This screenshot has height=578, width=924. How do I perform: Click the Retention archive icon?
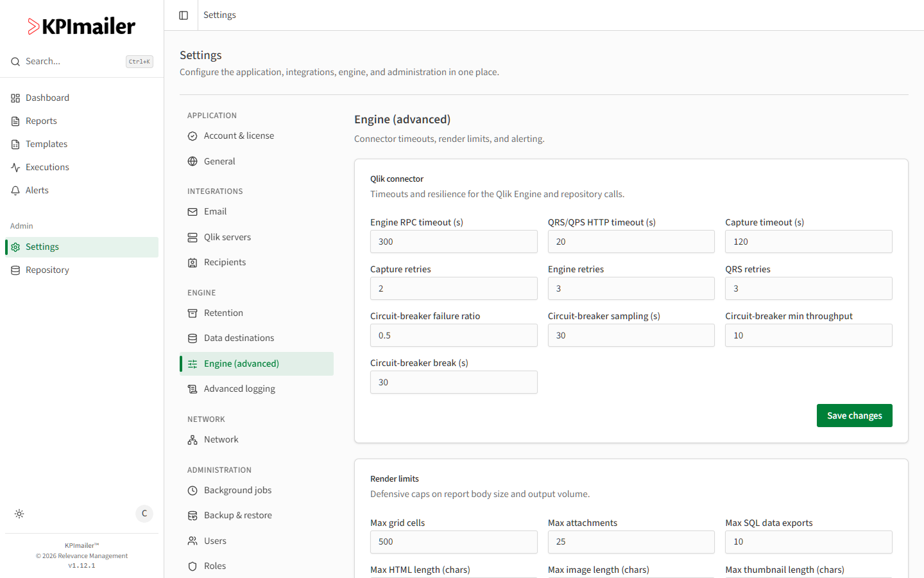[x=193, y=313]
